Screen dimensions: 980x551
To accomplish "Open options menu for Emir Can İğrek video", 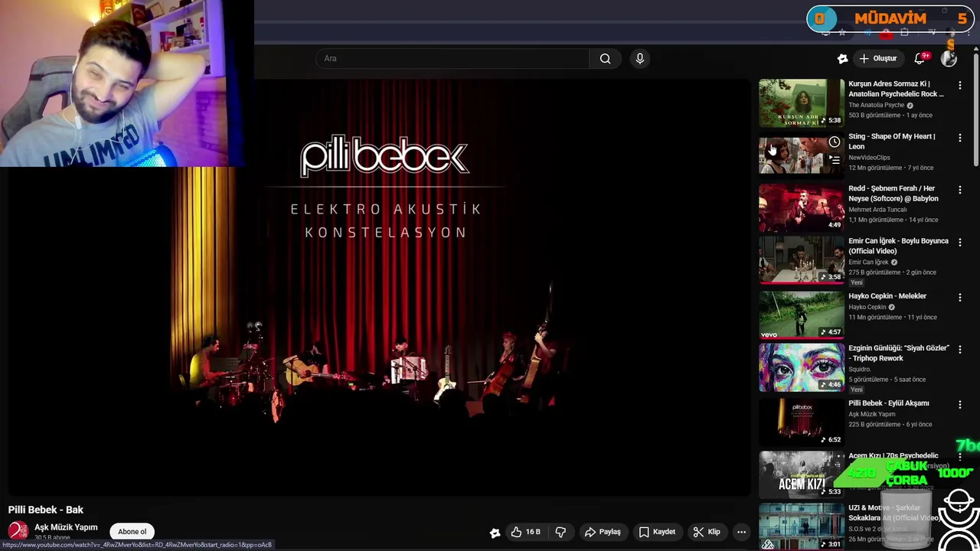I will point(960,243).
